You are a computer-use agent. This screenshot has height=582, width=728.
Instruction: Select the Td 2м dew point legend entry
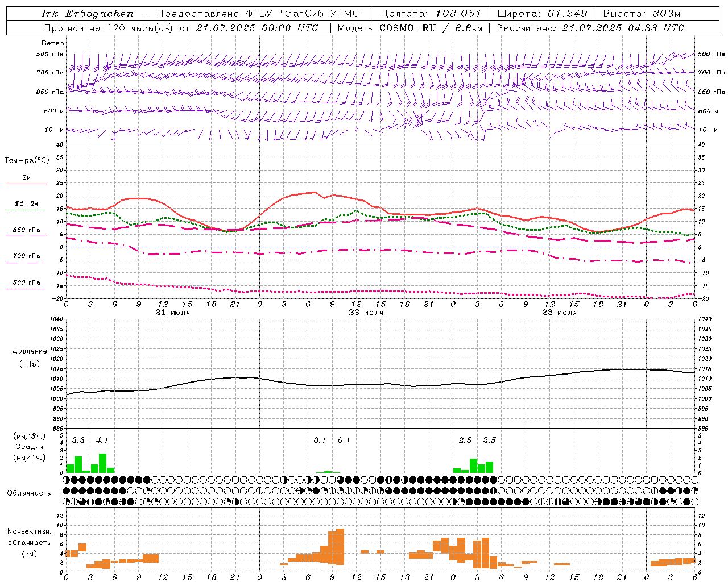pyautogui.click(x=27, y=203)
